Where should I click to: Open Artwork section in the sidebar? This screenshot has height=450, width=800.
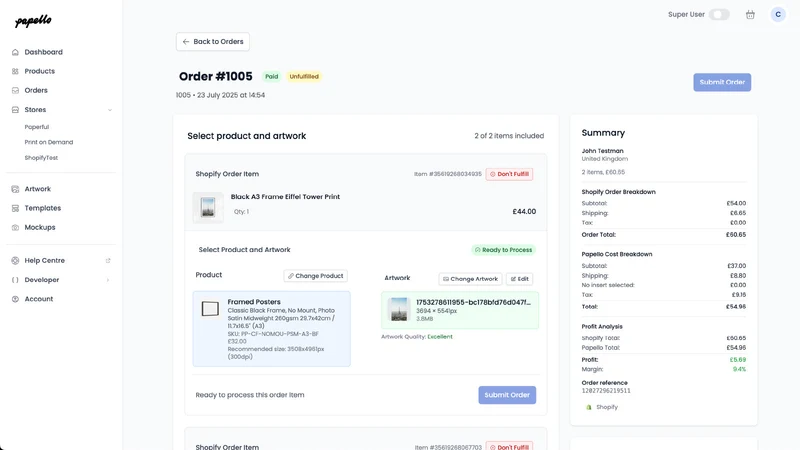click(x=38, y=189)
